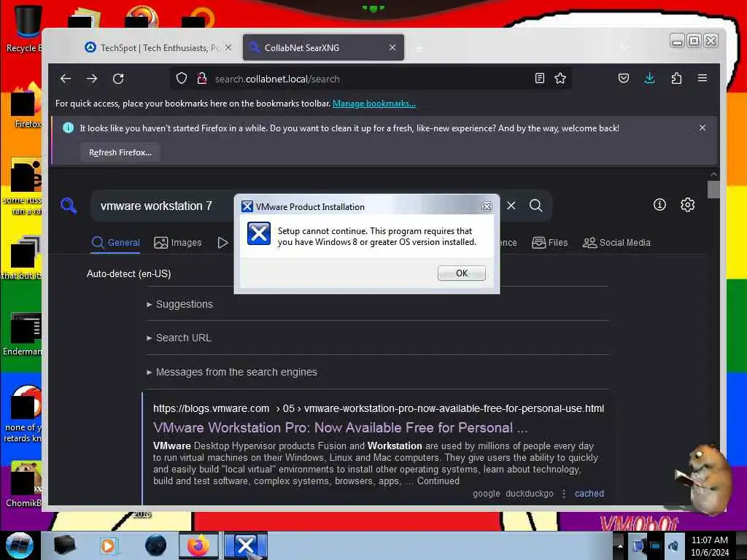Go back with Firefox back arrow

point(66,79)
